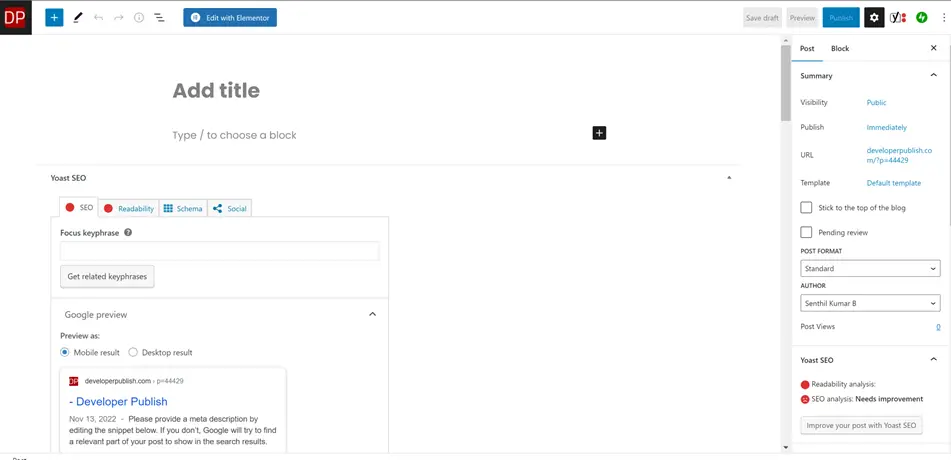Select the Mobile result radio button

[65, 352]
